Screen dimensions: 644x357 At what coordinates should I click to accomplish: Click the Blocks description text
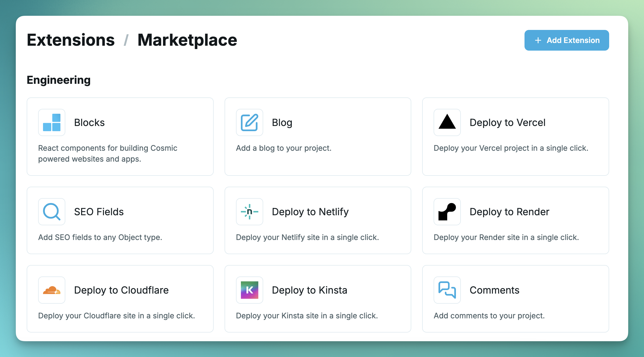coord(108,153)
